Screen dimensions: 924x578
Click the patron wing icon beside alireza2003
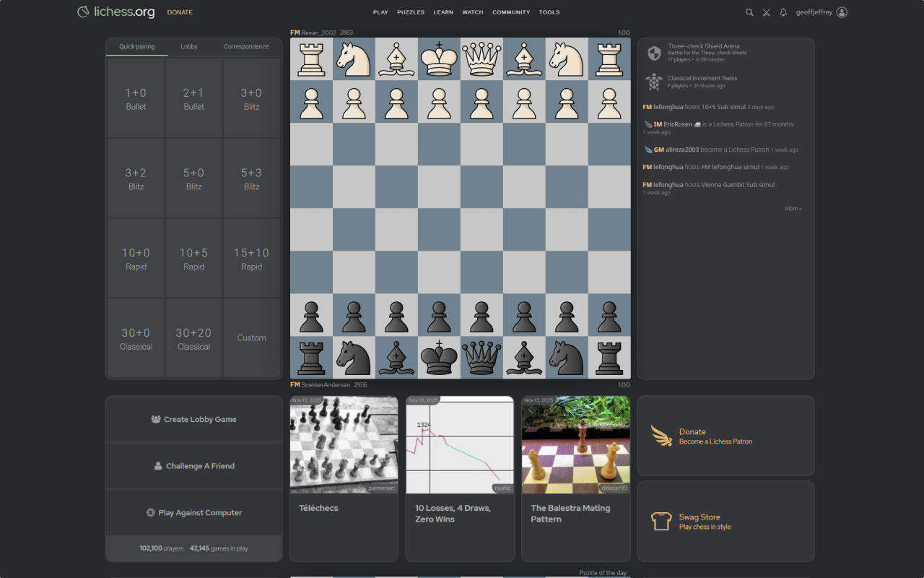click(648, 150)
